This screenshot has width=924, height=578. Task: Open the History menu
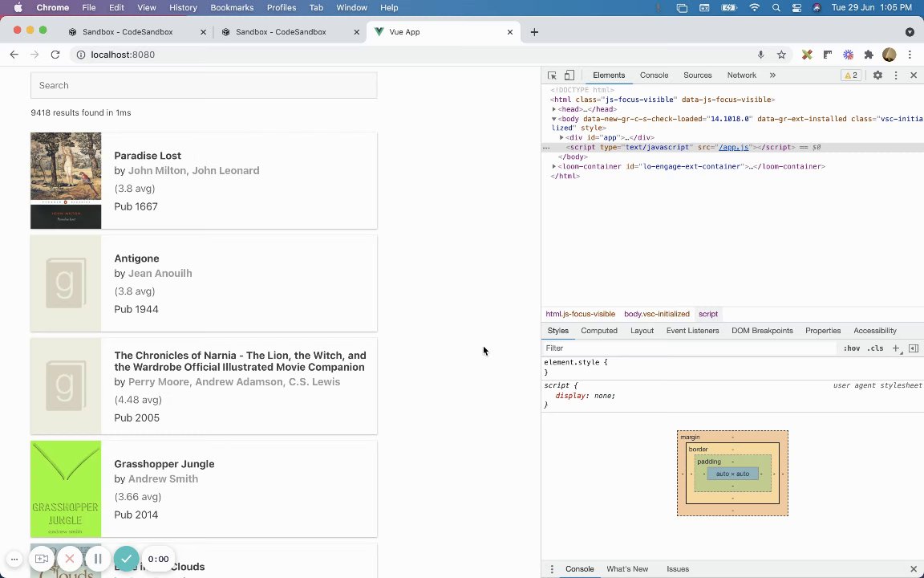(183, 8)
